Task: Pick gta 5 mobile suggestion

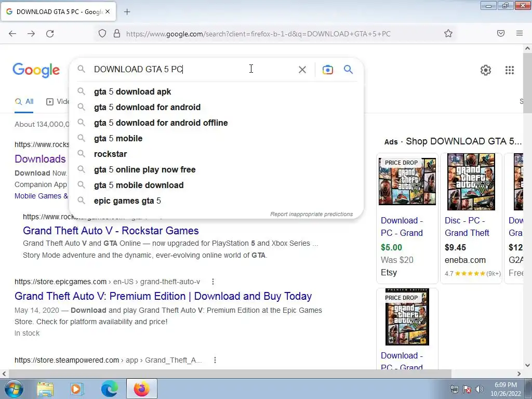Action: click(216, 138)
